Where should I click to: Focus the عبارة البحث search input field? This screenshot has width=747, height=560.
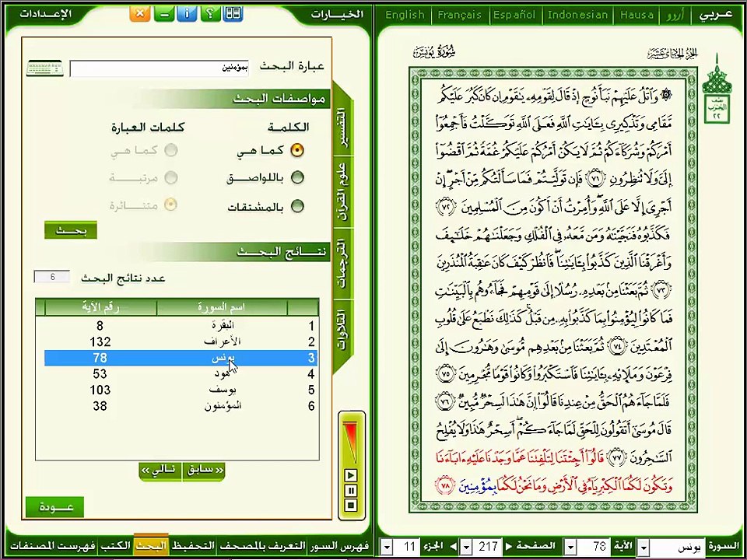[160, 68]
